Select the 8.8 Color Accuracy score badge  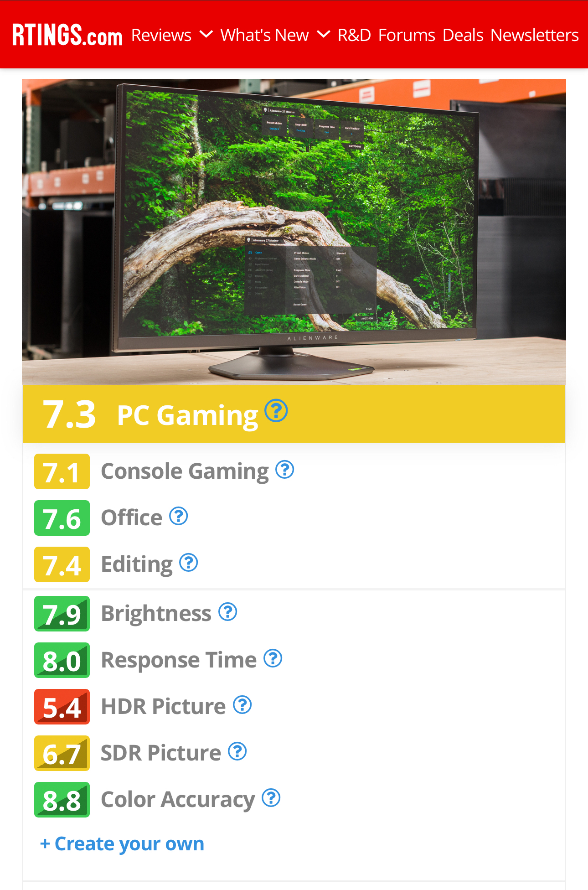click(x=62, y=800)
